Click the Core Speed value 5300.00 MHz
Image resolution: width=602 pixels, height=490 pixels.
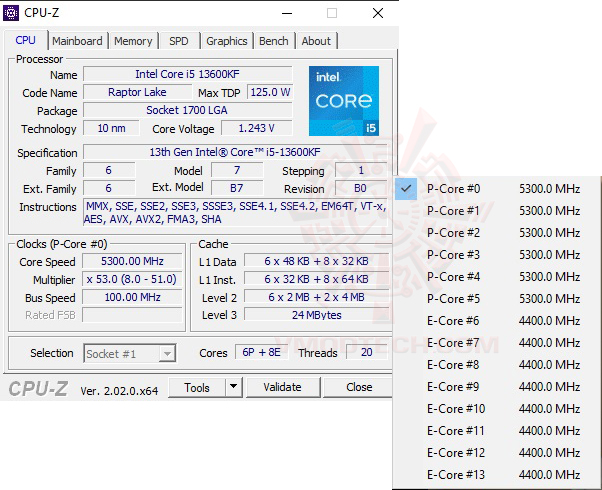[x=132, y=261]
